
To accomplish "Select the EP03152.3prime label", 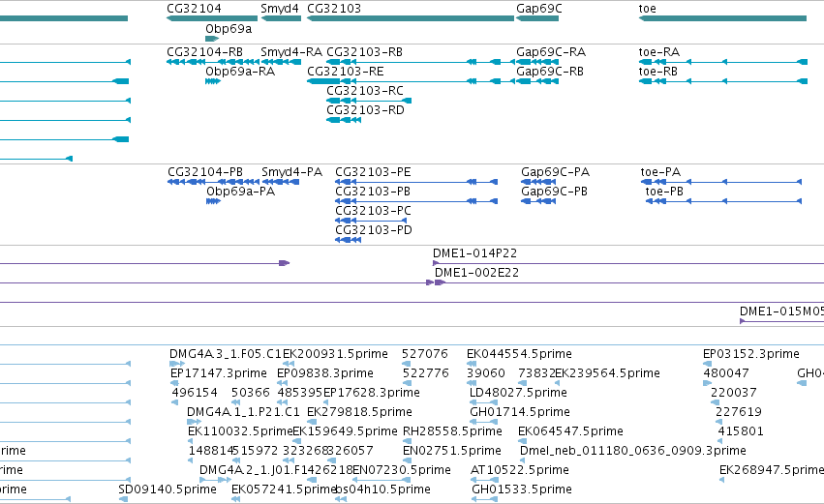I will (x=751, y=354).
